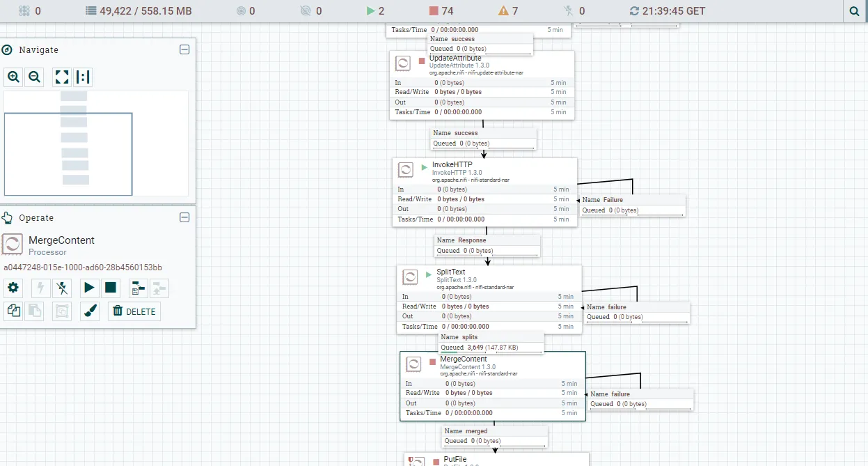The height and width of the screenshot is (466, 868).
Task: Disable the selected processor
Action: click(62, 288)
